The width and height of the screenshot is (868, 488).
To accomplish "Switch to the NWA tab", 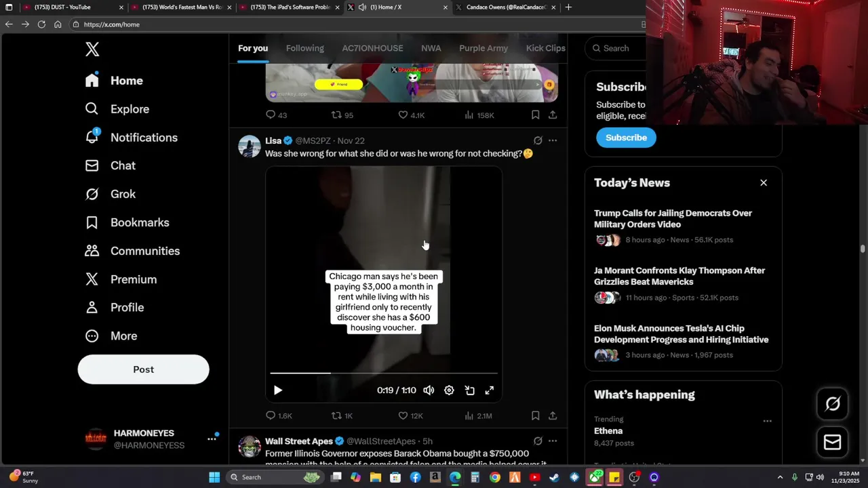I will point(431,48).
